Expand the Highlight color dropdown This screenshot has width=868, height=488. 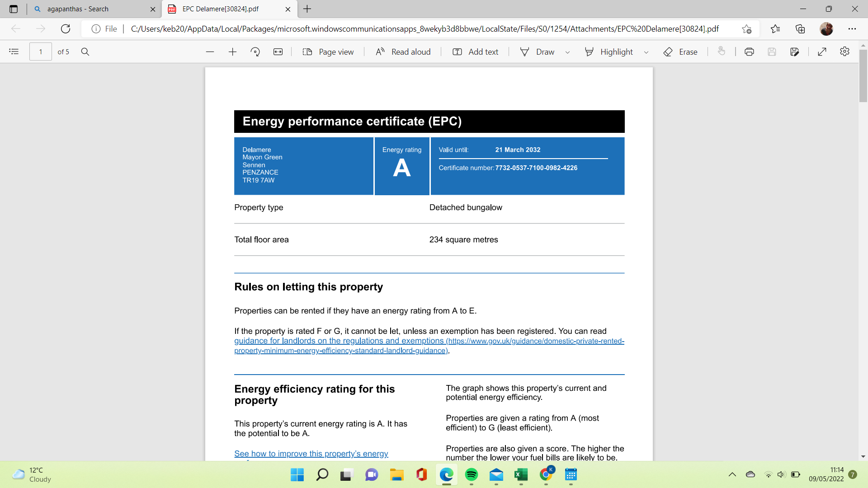coord(646,52)
